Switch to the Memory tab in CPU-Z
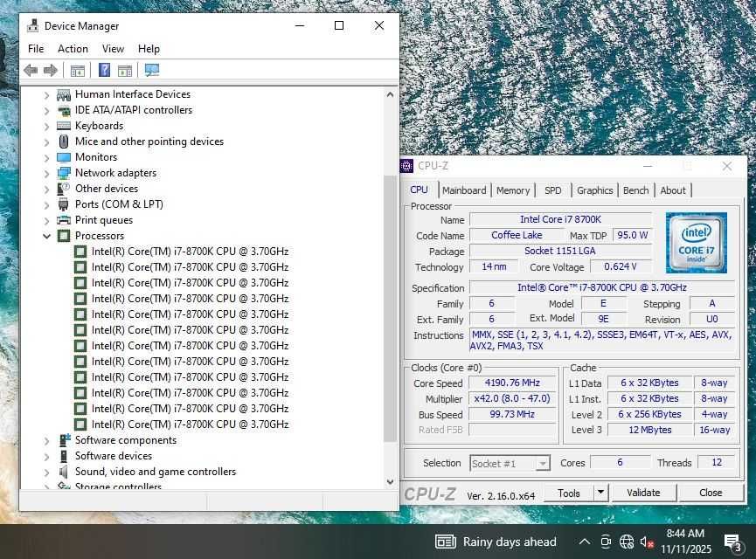 click(513, 190)
